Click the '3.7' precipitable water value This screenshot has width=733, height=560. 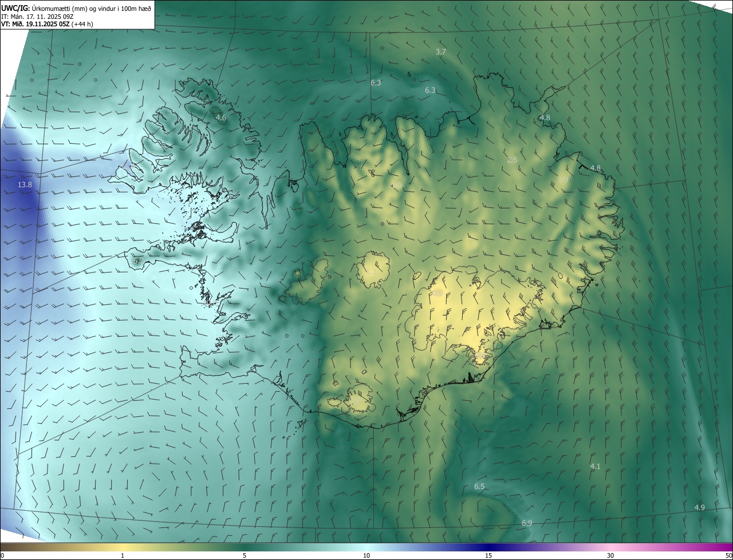[440, 52]
